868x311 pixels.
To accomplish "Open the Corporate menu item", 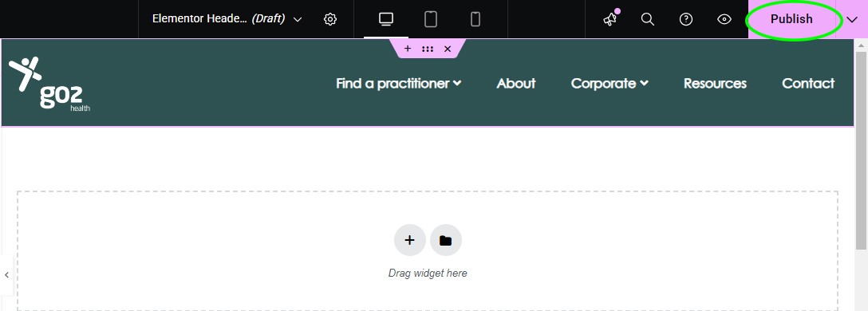I will [610, 84].
